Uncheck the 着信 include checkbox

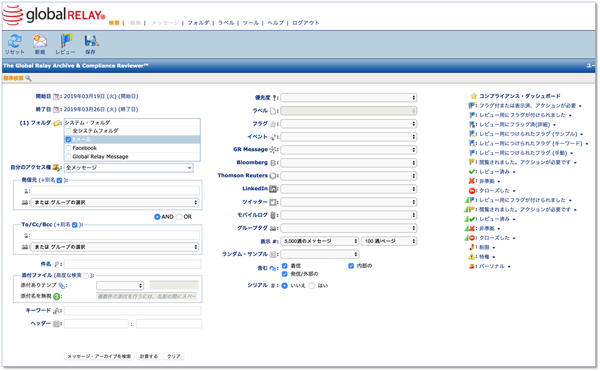[284, 266]
